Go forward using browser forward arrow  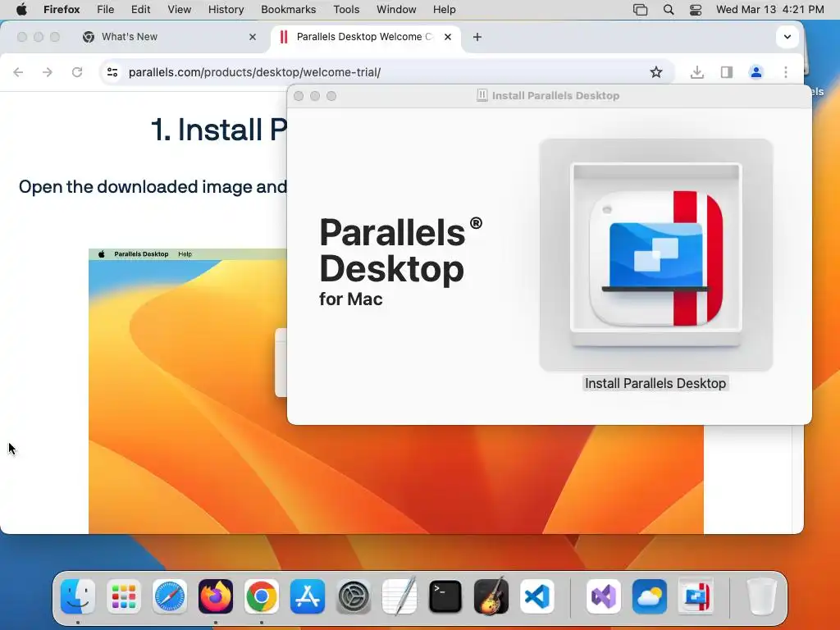pos(48,72)
